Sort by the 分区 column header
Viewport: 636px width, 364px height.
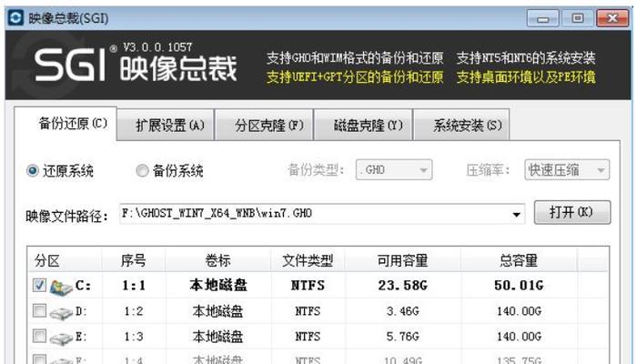pyautogui.click(x=65, y=260)
